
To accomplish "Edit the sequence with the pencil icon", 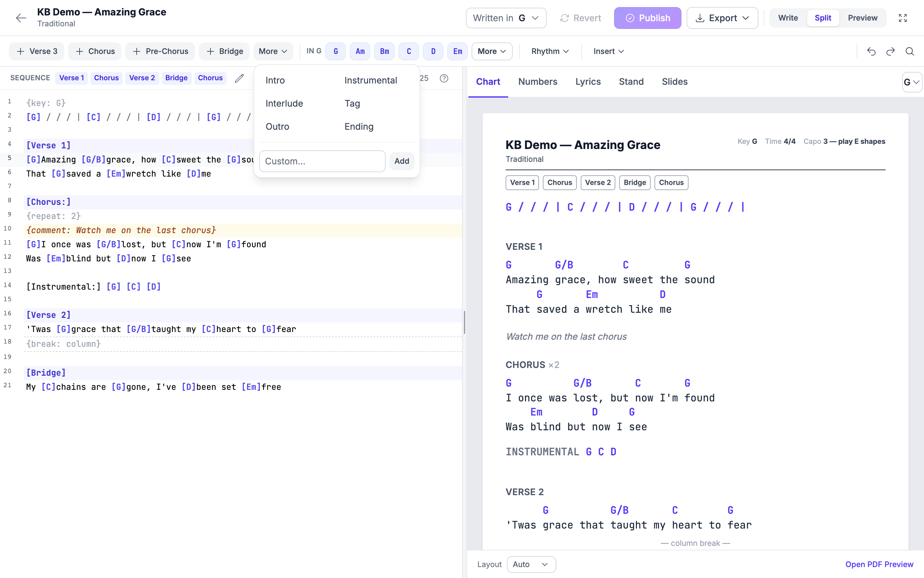I will point(239,78).
